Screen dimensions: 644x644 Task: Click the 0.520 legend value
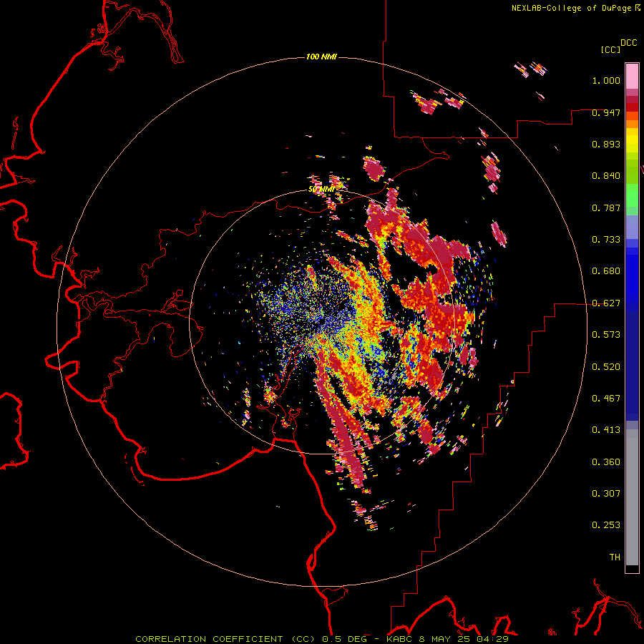coord(606,367)
